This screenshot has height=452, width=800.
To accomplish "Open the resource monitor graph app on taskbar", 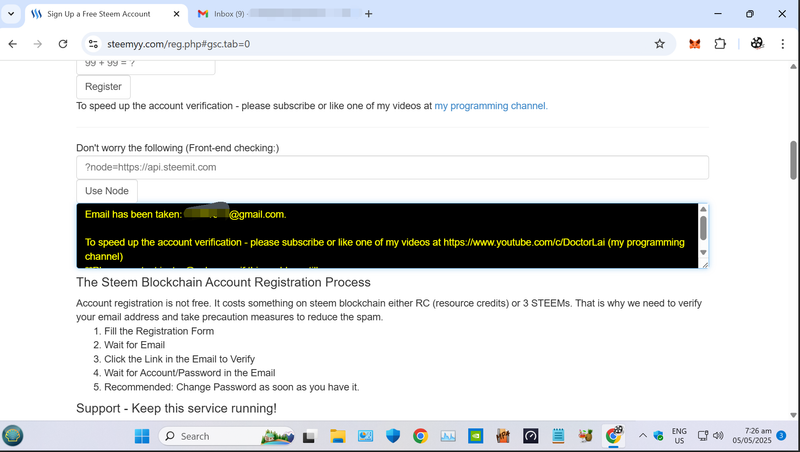I will [x=448, y=436].
